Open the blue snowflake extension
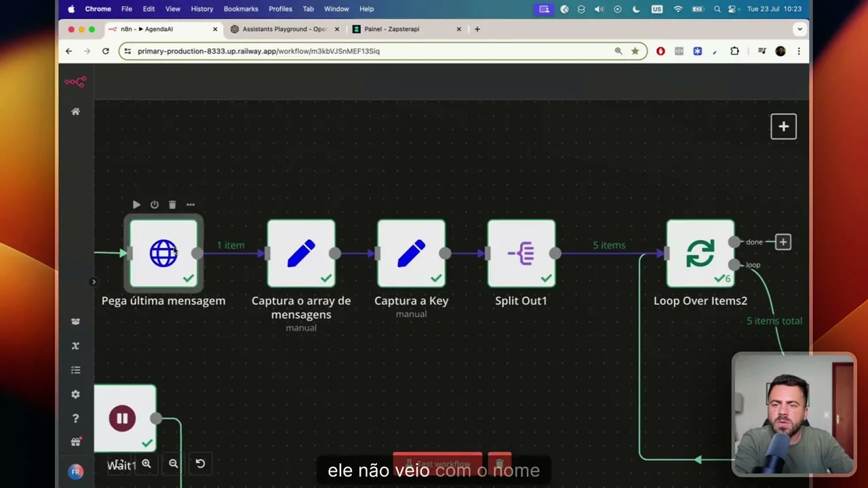The height and width of the screenshot is (488, 868). tap(697, 51)
